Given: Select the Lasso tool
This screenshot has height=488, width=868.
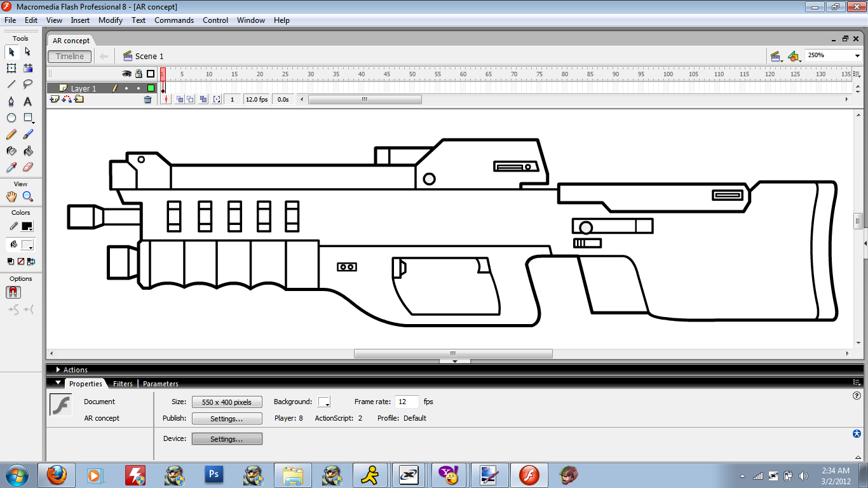Looking at the screenshot, I should coord(28,85).
